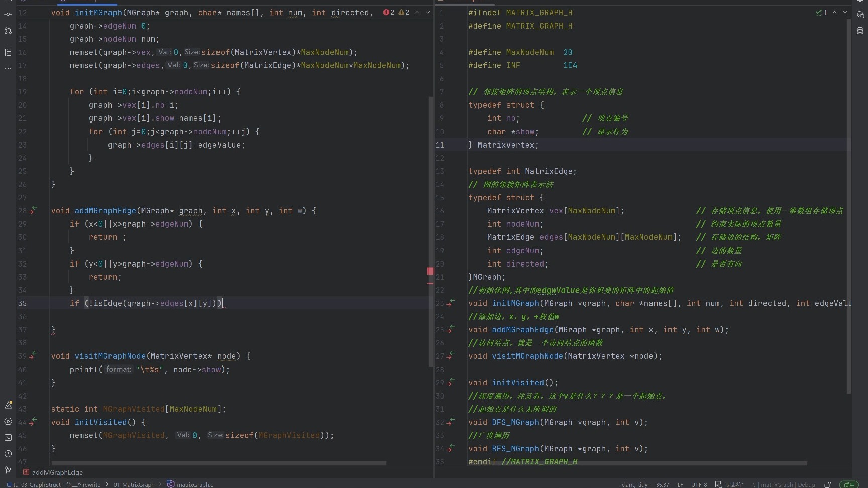
Task: Click the left editor vertical scrollbar
Action: pos(431,231)
